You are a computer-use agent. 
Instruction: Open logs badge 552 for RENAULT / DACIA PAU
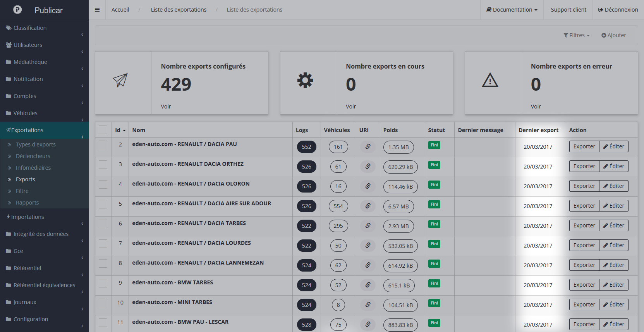[x=307, y=147]
